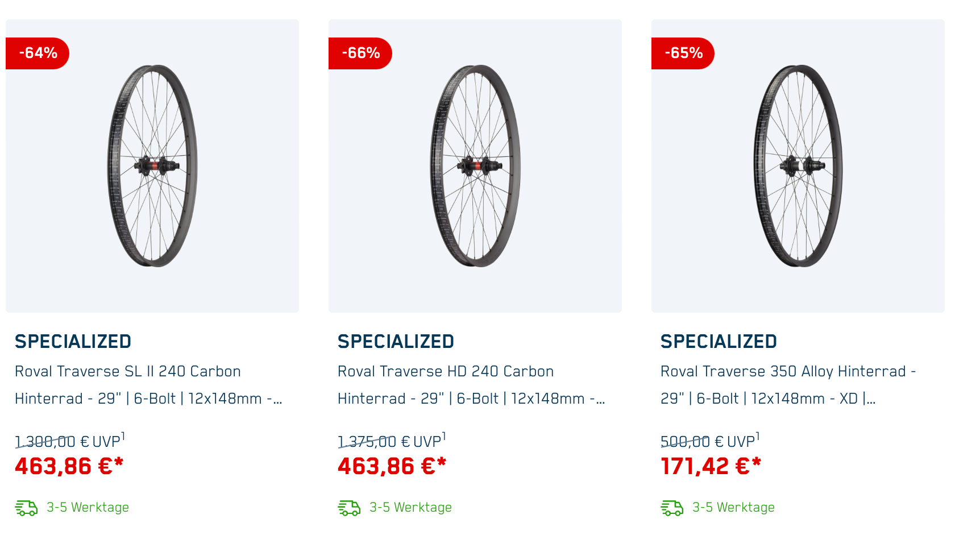Click delivery truck icon under Traverse 350 Alloy
The height and width of the screenshot is (556, 980).
pos(672,508)
